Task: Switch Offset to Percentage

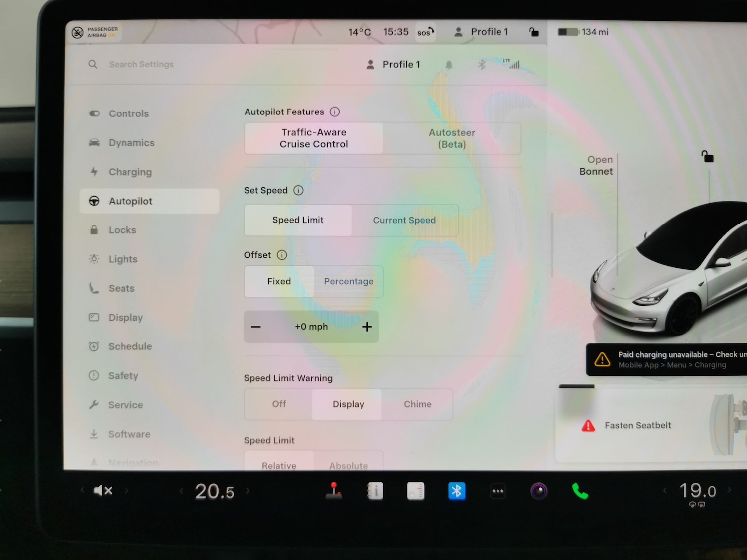Action: coord(349,281)
